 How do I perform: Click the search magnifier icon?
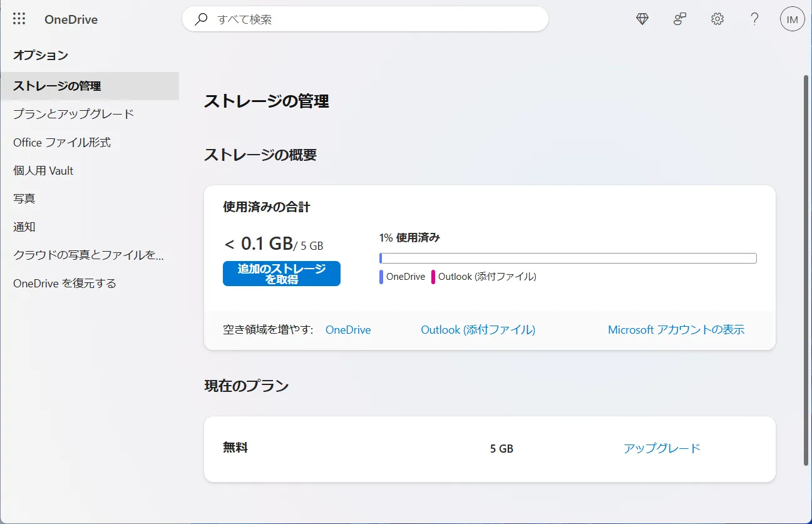pos(201,19)
